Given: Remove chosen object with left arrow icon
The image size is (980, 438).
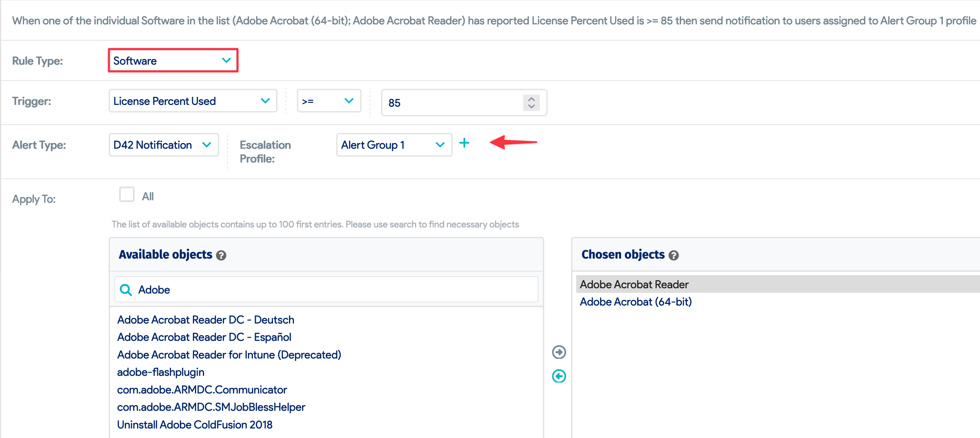Looking at the screenshot, I should pos(559,376).
